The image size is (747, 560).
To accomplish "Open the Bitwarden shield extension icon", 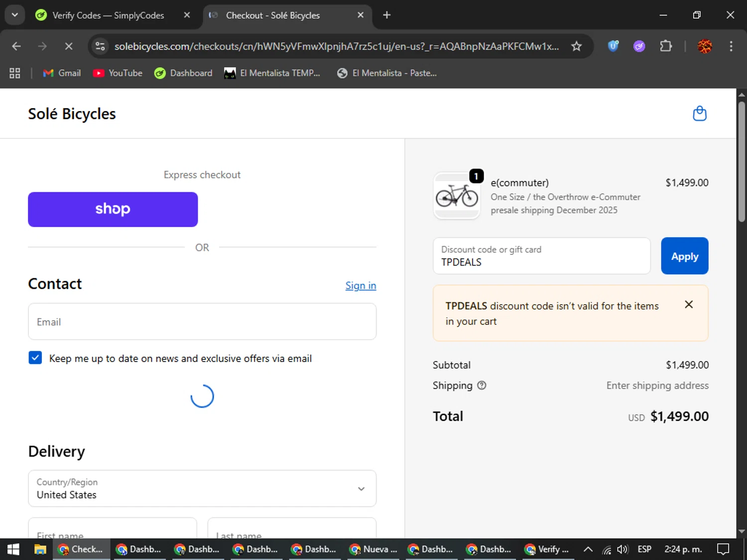I will pyautogui.click(x=613, y=46).
